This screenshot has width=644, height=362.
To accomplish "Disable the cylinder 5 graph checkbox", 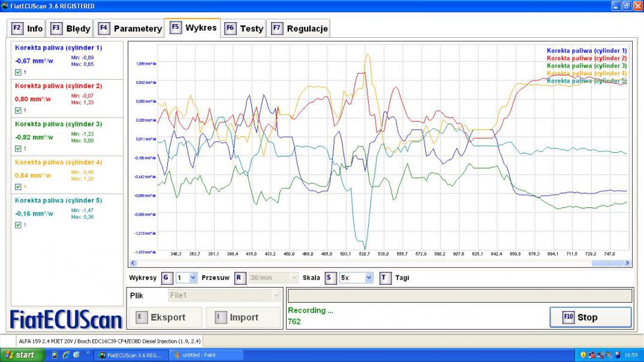I will pos(18,225).
